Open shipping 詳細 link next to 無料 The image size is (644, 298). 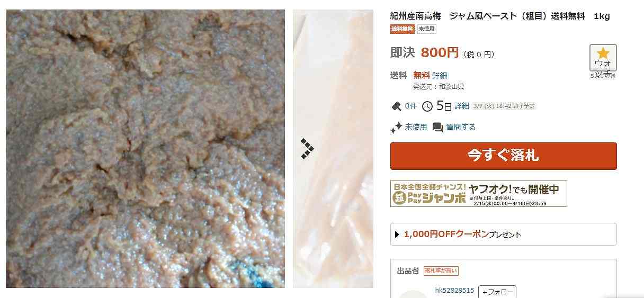click(x=440, y=76)
